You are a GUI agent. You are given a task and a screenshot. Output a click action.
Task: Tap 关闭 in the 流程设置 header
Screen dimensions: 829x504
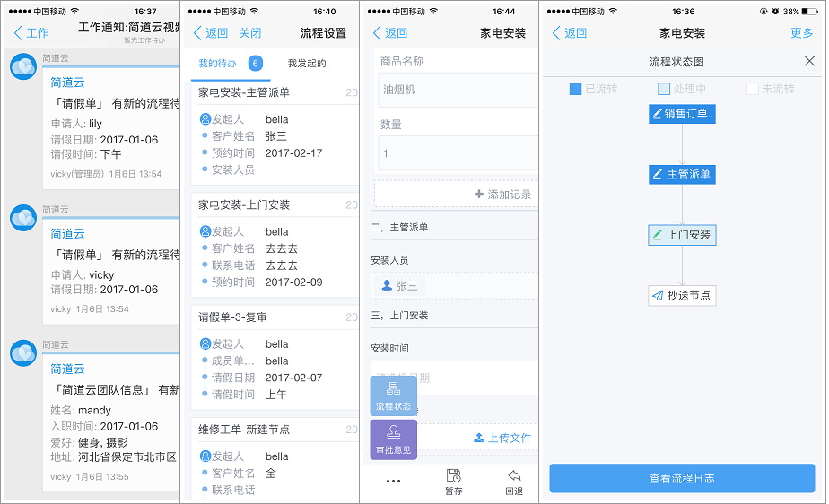click(250, 33)
